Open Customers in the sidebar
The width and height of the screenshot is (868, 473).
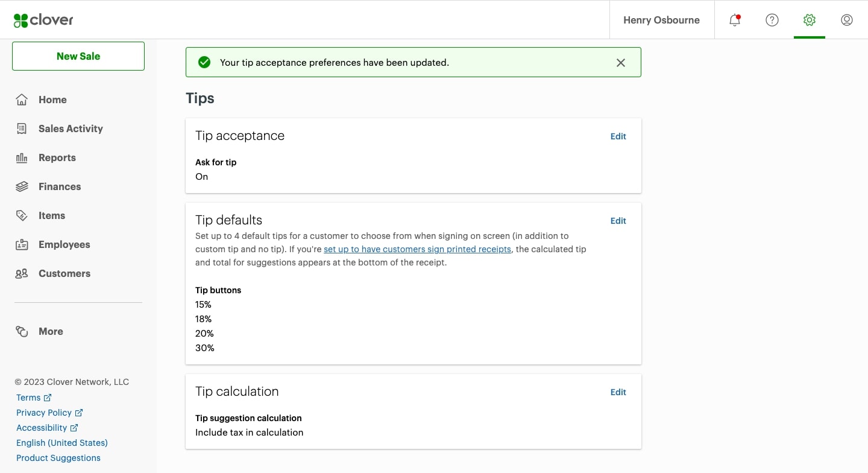[x=64, y=273]
